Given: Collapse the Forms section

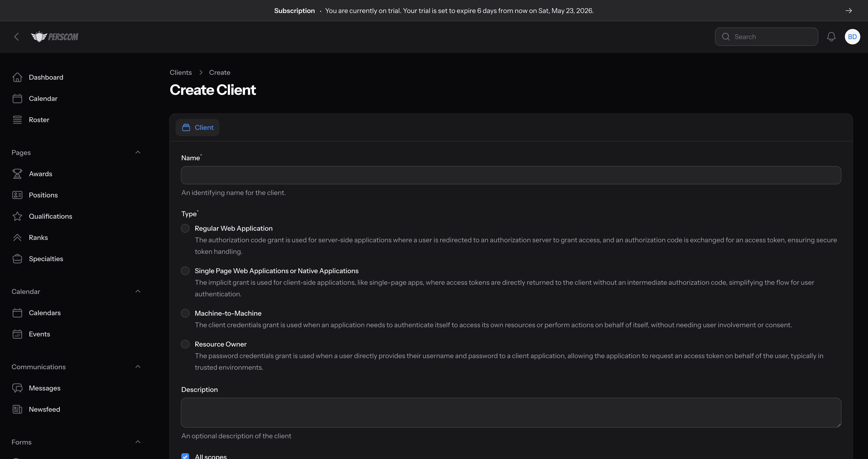Looking at the screenshot, I should [138, 442].
